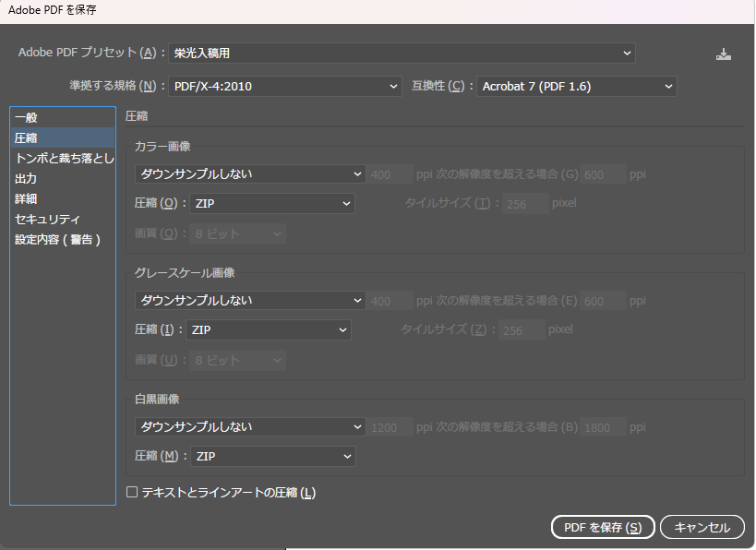Open 白黒画像 downsampling method dropdown

[250, 426]
